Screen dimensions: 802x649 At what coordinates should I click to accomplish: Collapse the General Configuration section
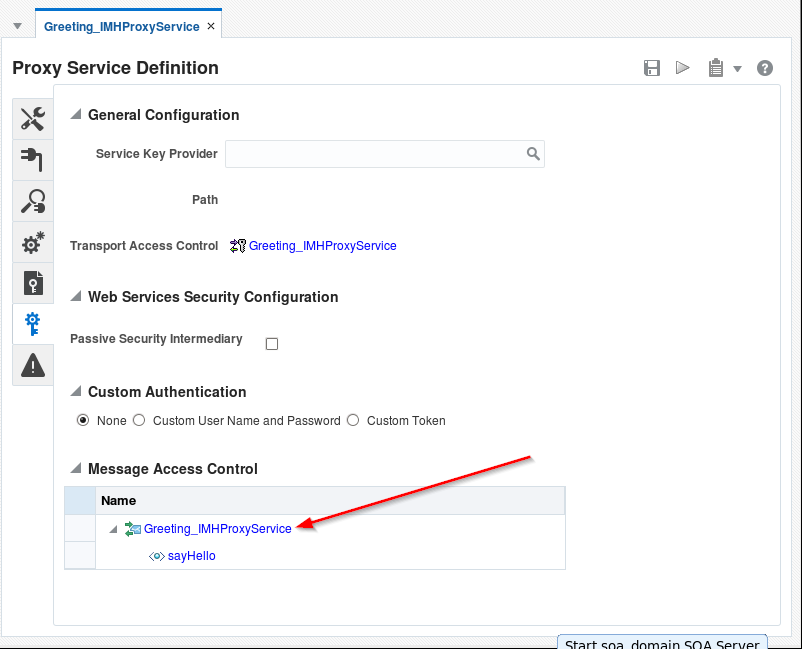(x=76, y=115)
